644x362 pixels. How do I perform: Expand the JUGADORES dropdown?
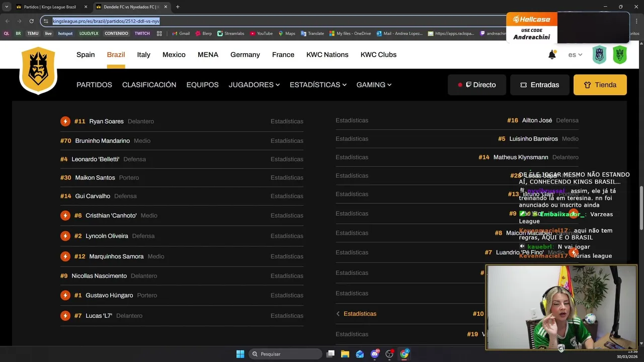click(254, 85)
